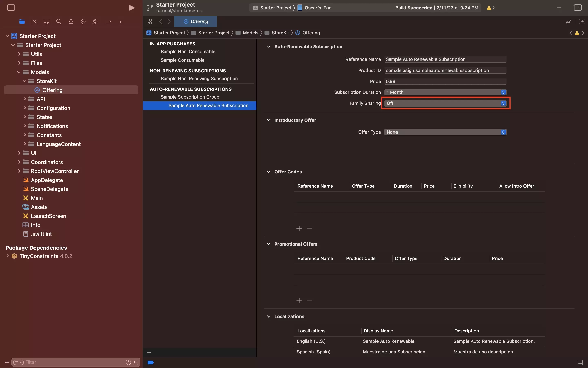Open the Subscription Duration dropdown
Viewport: 588px width, 368px height.
point(445,92)
